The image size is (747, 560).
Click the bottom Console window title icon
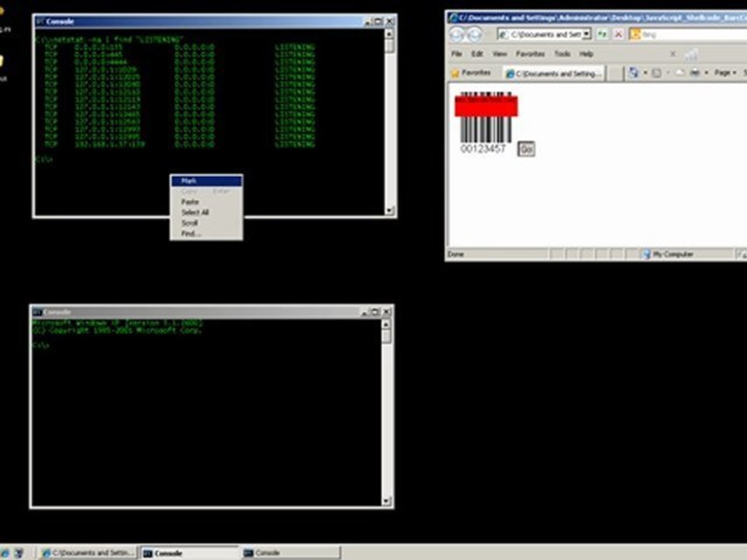point(37,313)
